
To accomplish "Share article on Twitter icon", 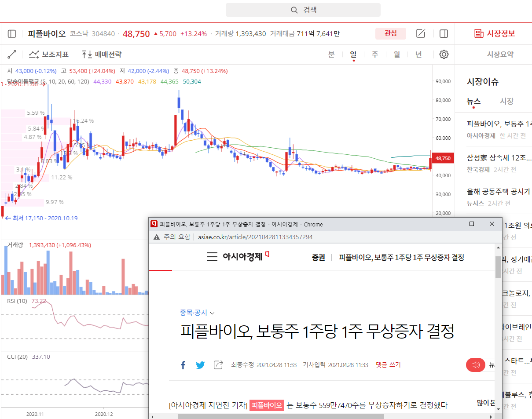I will 201,365.
